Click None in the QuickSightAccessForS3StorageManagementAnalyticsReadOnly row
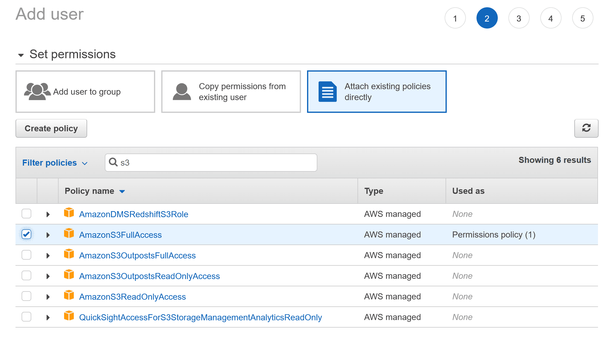615x364 pixels. (462, 317)
